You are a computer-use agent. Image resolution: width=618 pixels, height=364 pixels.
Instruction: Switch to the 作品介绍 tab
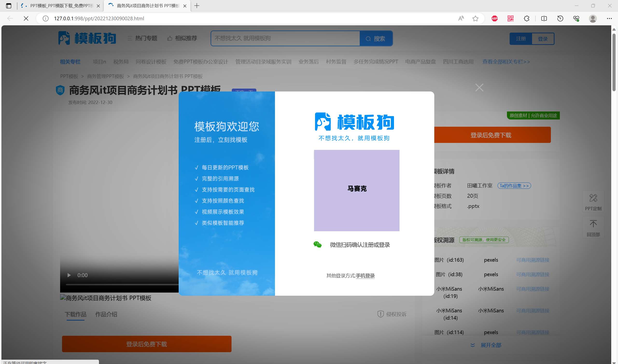(x=106, y=314)
